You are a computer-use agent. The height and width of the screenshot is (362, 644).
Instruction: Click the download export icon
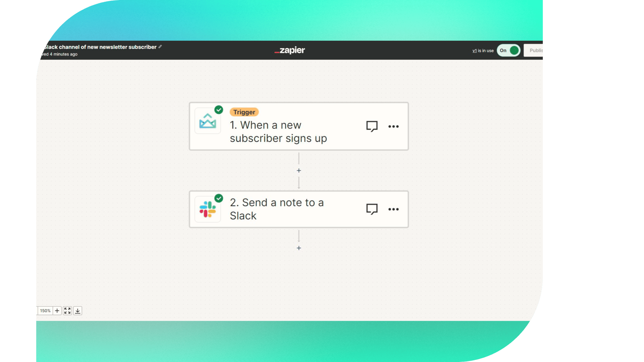[x=78, y=311]
